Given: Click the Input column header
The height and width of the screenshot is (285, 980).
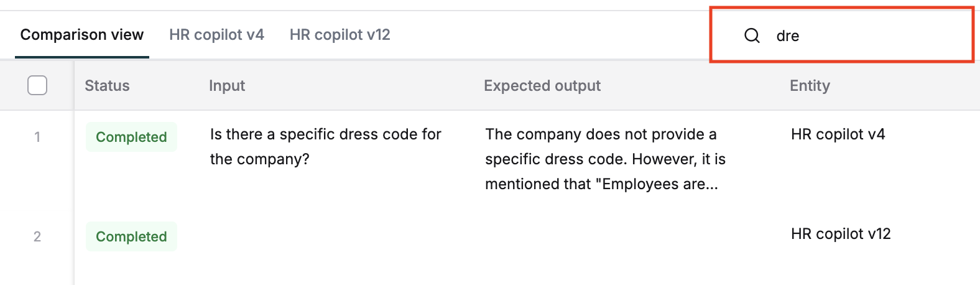Looking at the screenshot, I should tap(227, 86).
